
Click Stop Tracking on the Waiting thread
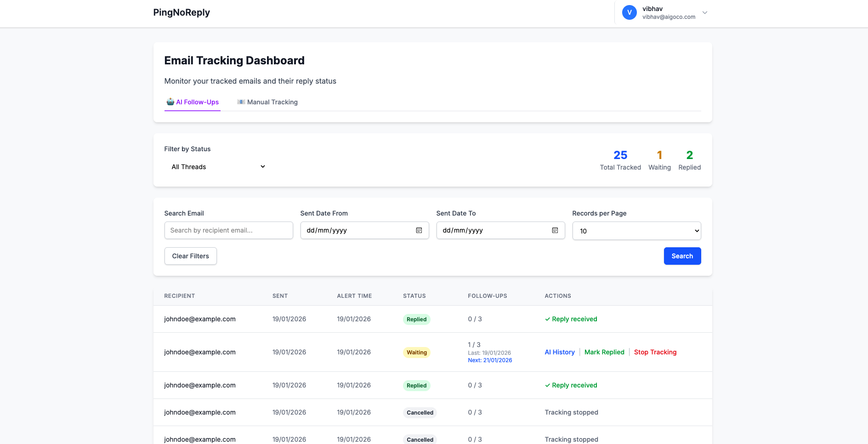click(655, 352)
